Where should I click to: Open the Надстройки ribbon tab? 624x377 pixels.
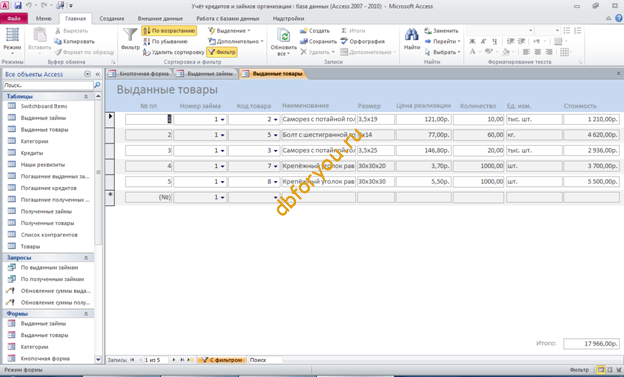click(288, 18)
